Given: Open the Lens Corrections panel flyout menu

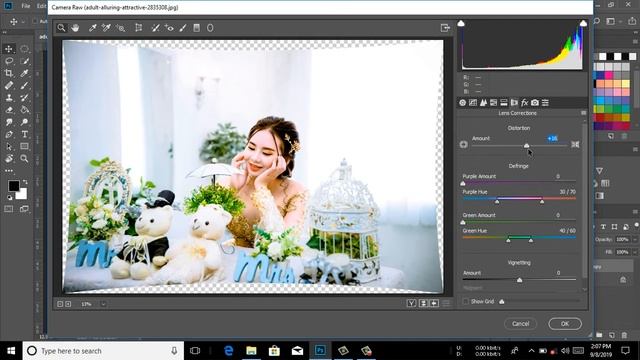Looking at the screenshot, I should tap(583, 113).
